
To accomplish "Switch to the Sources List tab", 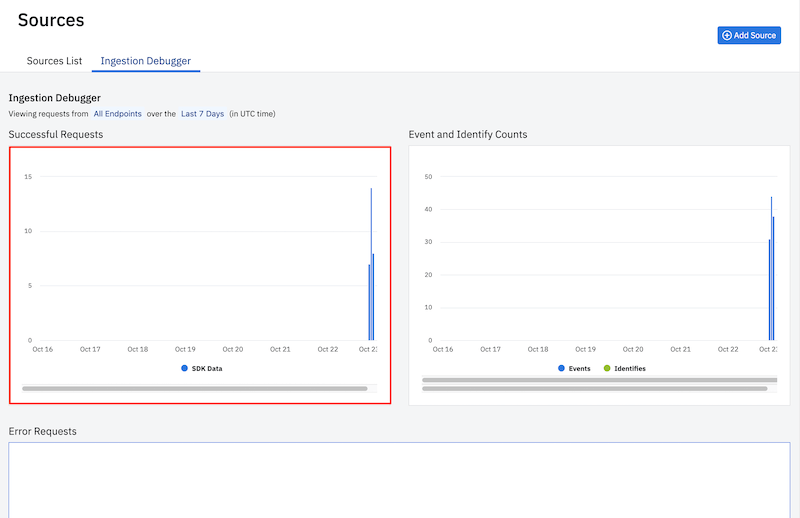I will [54, 61].
